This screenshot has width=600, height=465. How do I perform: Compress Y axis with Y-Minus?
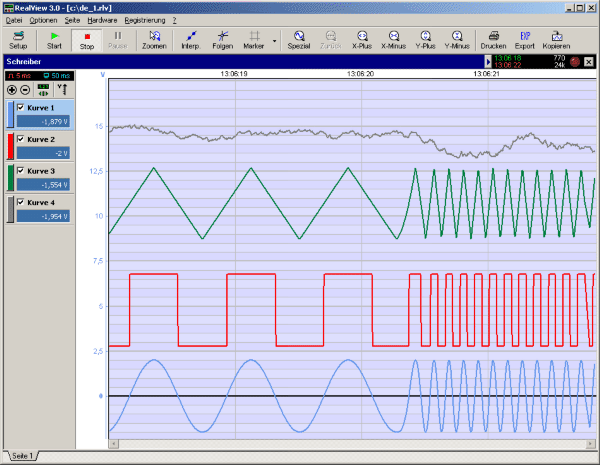coord(457,40)
